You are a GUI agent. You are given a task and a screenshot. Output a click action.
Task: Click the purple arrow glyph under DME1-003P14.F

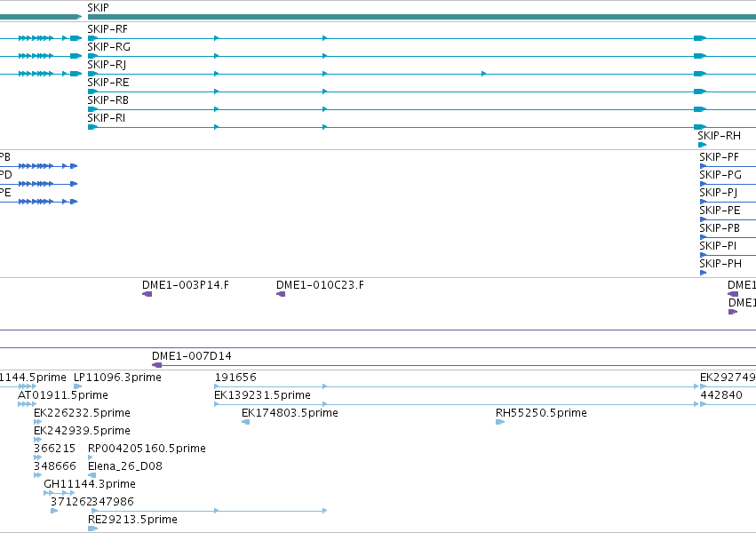[x=147, y=294]
